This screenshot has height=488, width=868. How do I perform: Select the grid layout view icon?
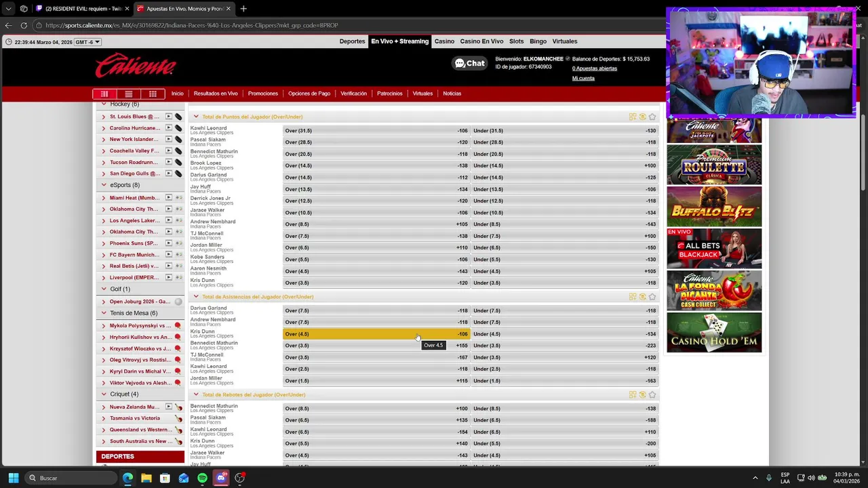153,94
